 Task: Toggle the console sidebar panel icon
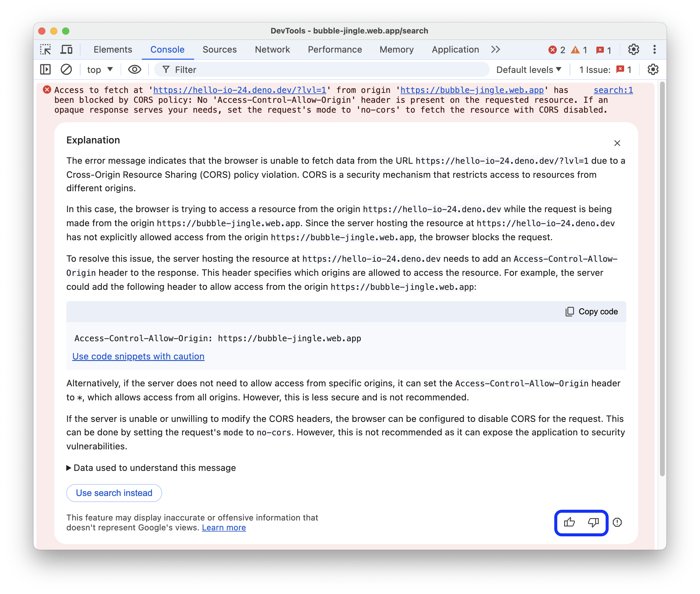tap(46, 70)
